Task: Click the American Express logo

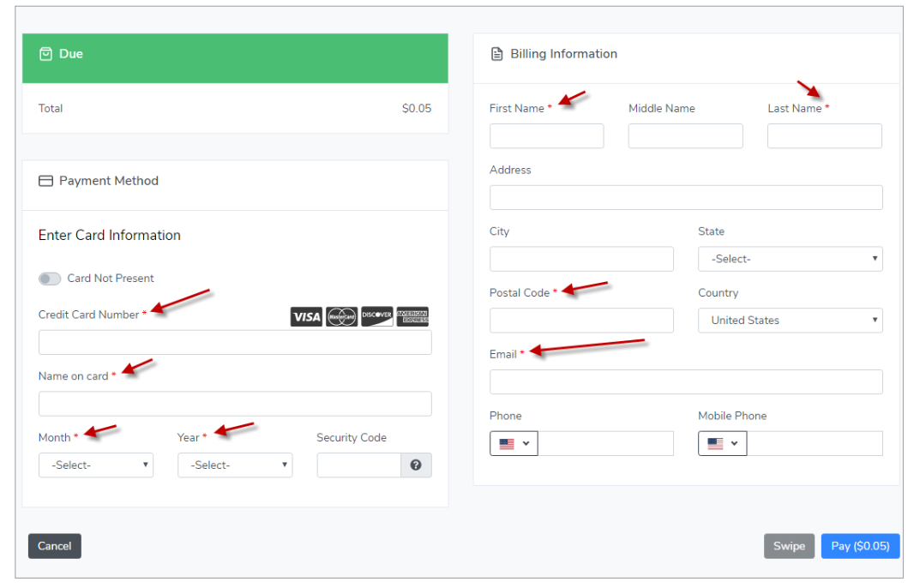Action: (x=412, y=316)
